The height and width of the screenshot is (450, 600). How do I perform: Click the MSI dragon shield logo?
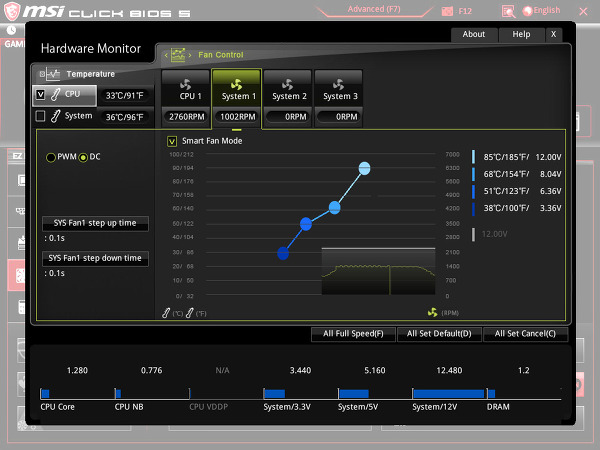coord(12,11)
